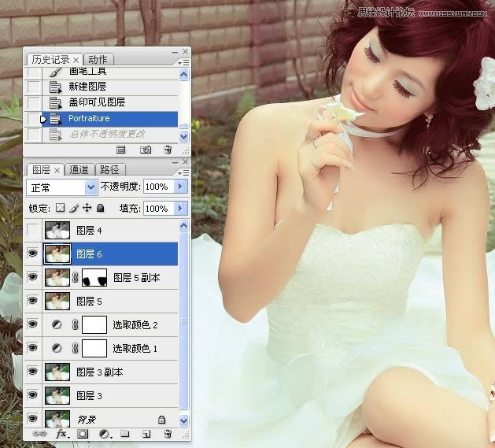Click the lock transparent pixels icon

(x=60, y=209)
